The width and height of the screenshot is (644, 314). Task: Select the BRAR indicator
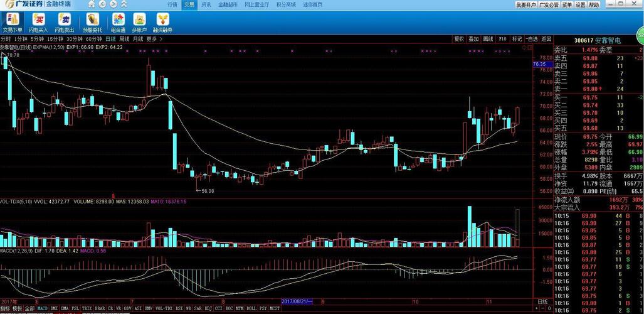click(100, 308)
